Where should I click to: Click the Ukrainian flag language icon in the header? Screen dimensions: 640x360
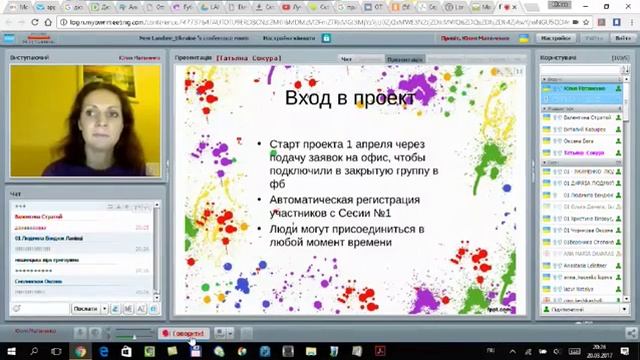coord(524,38)
